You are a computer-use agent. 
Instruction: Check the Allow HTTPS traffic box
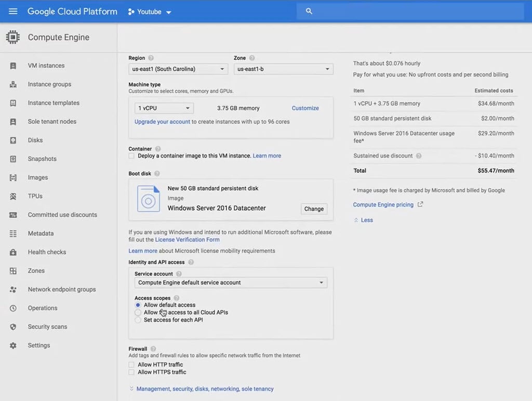click(x=131, y=372)
